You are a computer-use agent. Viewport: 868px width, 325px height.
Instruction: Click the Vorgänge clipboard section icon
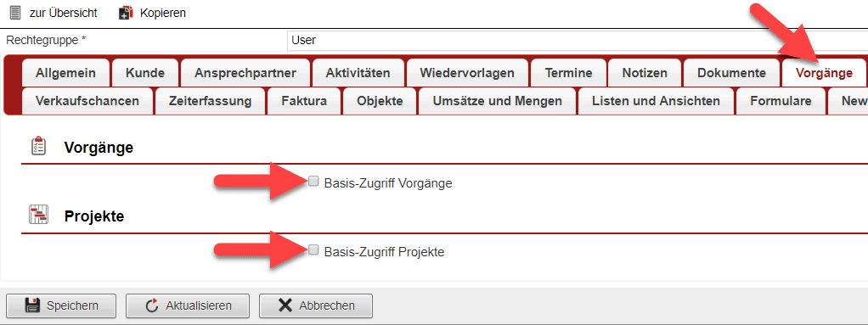click(x=39, y=147)
